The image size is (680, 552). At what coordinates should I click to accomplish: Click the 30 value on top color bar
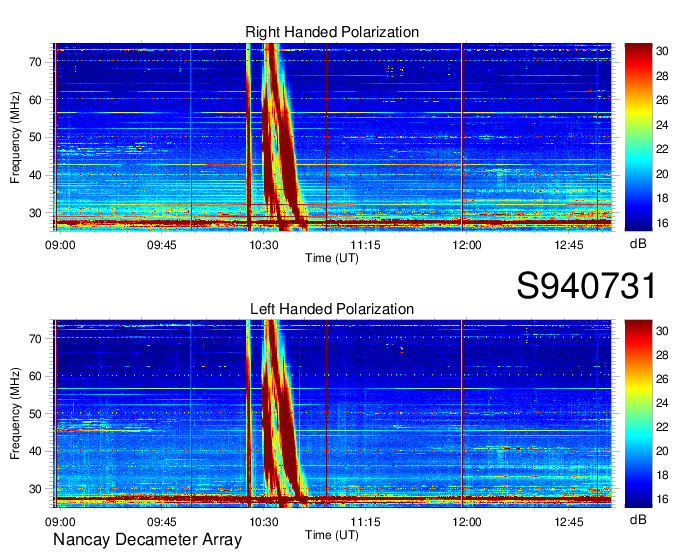point(662,51)
